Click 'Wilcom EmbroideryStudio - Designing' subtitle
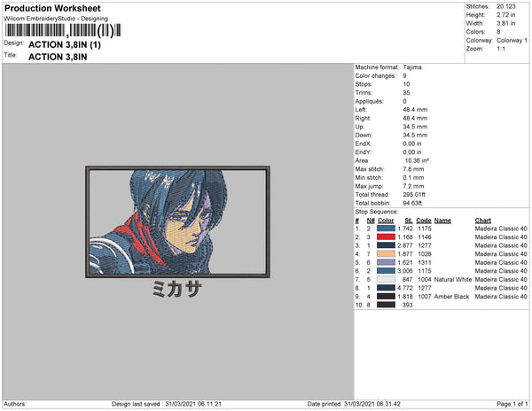 coord(56,19)
